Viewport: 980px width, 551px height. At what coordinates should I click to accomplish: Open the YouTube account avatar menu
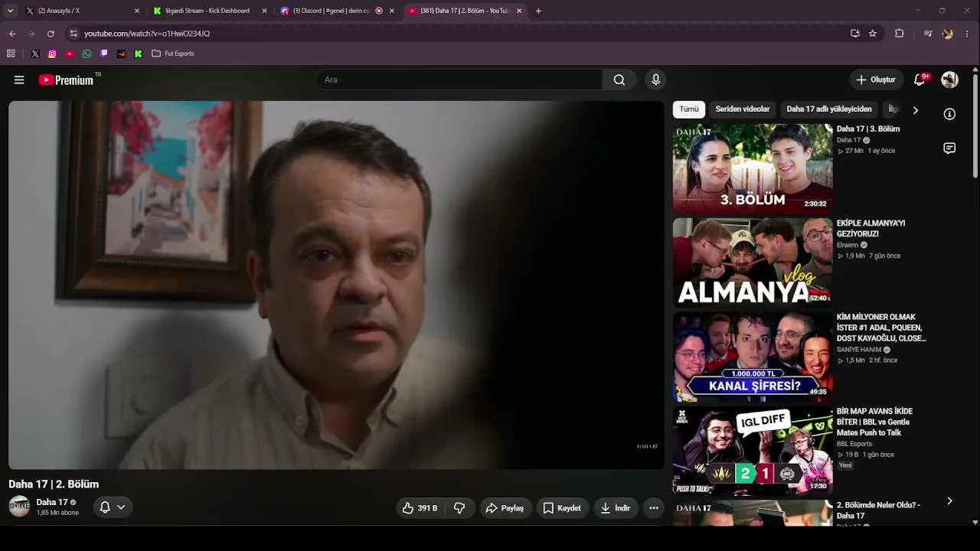pos(949,80)
